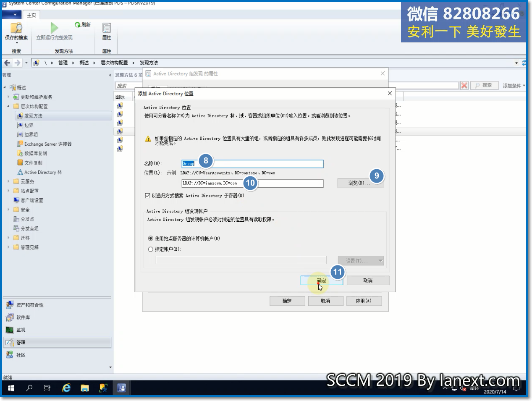Launch Internet Explorer from the taskbar
The height and width of the screenshot is (401, 532).
click(66, 388)
